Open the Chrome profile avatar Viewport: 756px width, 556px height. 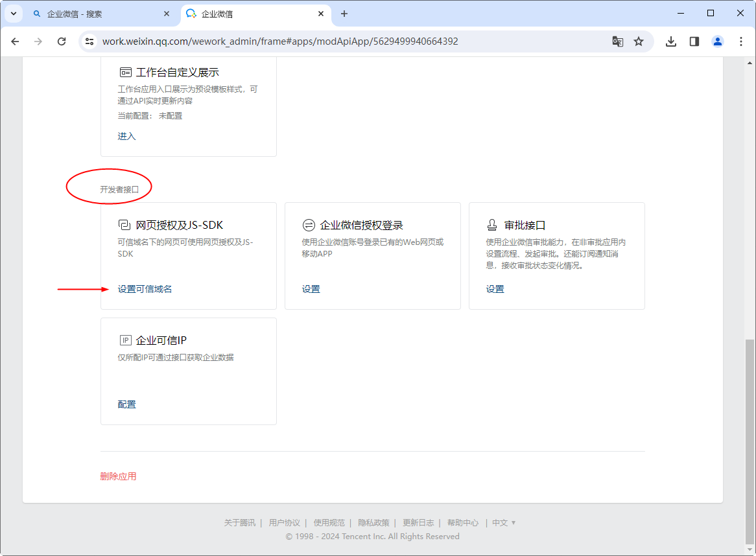718,41
